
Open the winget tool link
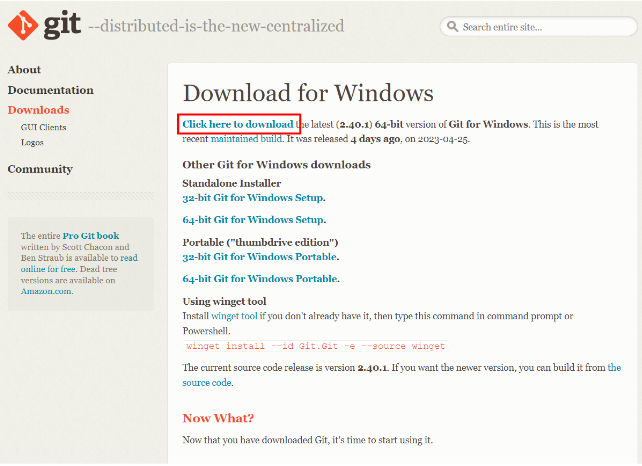234,316
